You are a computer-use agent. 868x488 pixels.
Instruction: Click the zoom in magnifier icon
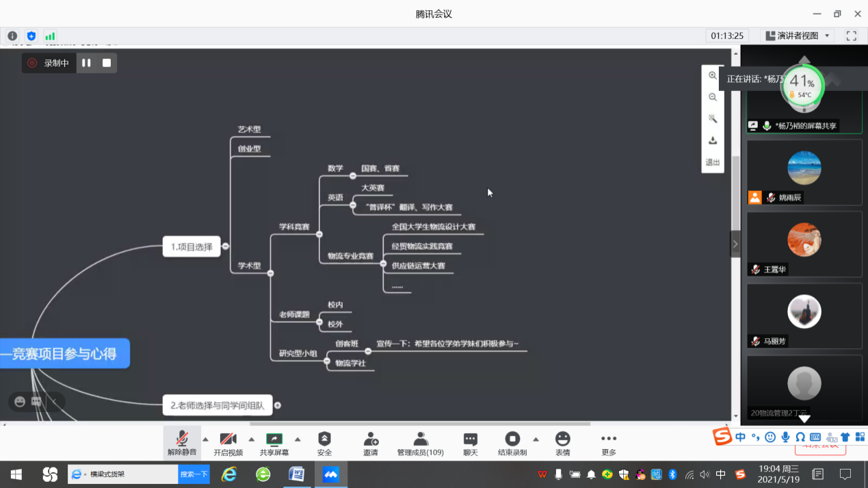(x=713, y=76)
